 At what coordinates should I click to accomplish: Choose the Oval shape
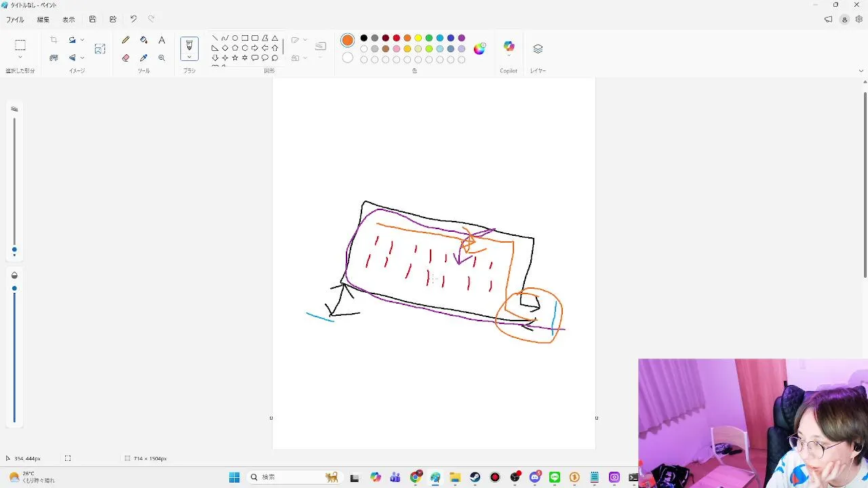coord(235,38)
